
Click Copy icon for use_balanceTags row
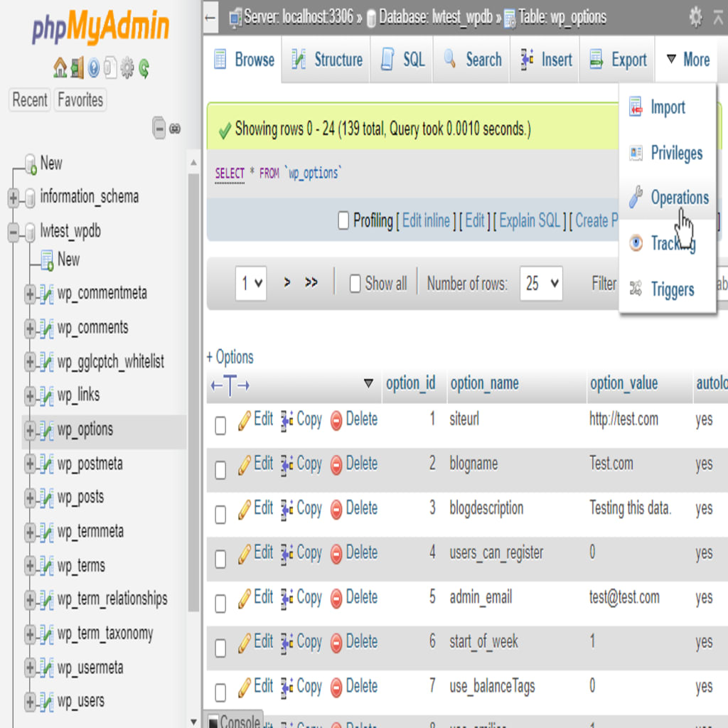(287, 687)
